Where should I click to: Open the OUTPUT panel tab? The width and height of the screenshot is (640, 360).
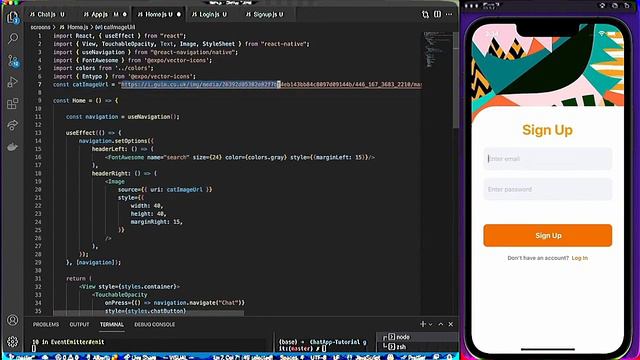click(x=79, y=324)
